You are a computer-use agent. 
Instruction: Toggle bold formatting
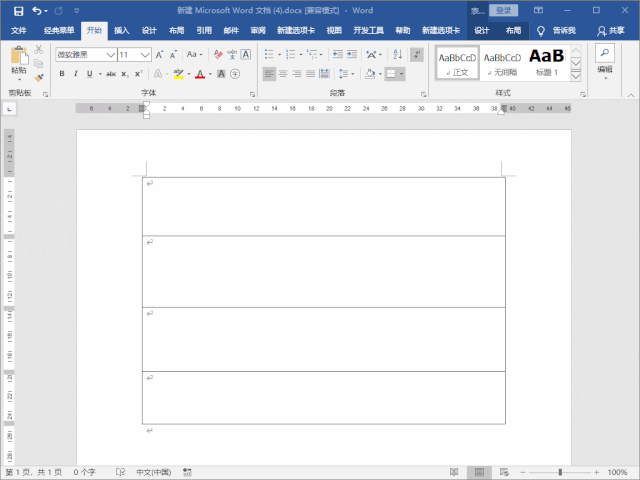pyautogui.click(x=62, y=74)
